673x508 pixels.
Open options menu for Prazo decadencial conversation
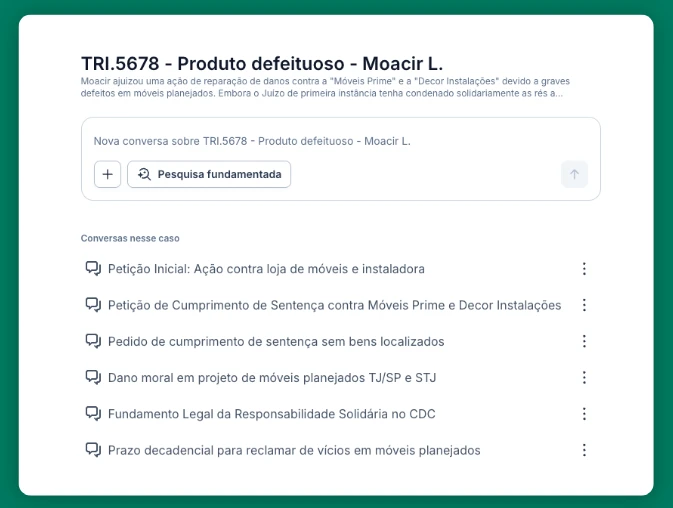tap(584, 450)
